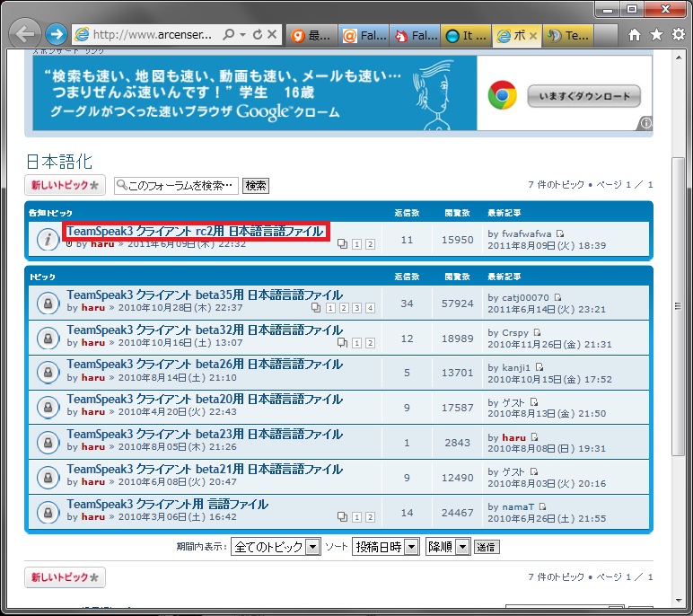
Task: Open Favorites star icon
Action: [x=657, y=34]
